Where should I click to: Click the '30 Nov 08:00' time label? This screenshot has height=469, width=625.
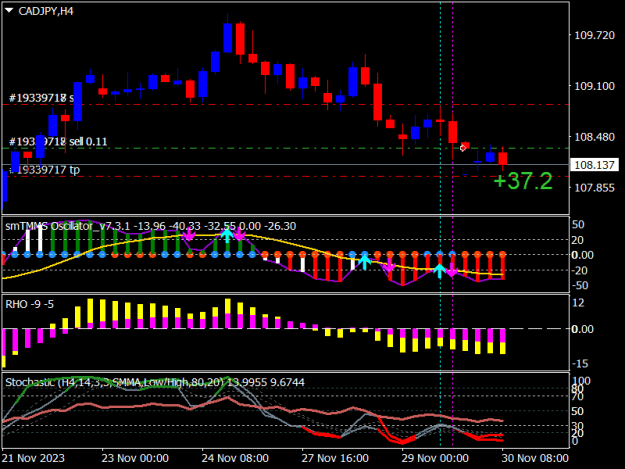click(x=535, y=458)
